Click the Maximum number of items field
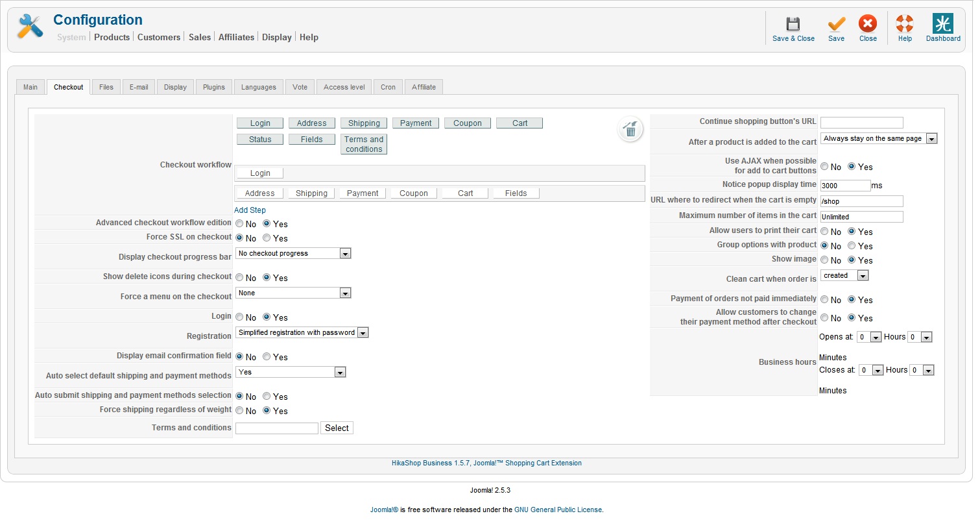The height and width of the screenshot is (529, 980). 862,217
